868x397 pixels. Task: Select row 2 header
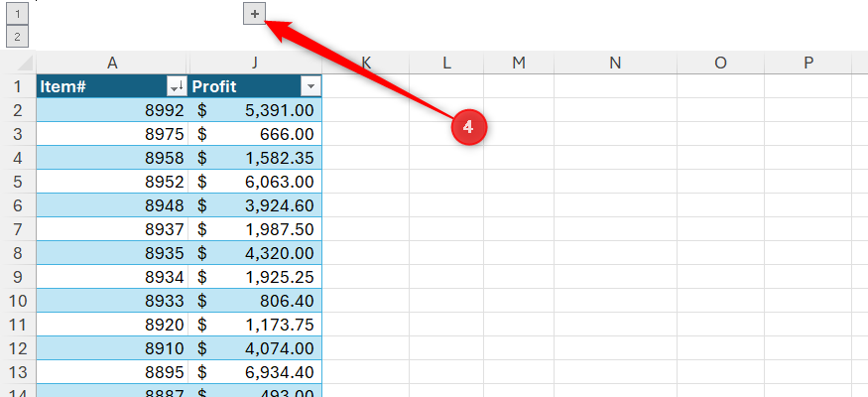(x=18, y=110)
